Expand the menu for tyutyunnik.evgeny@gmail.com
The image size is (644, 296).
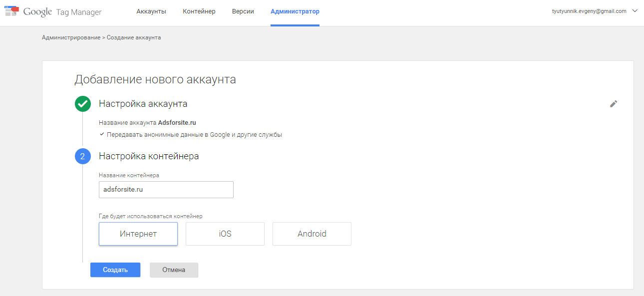coord(589,10)
